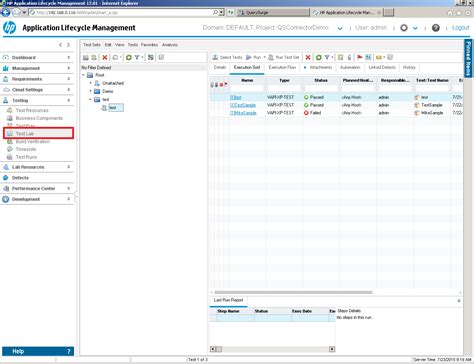Expand the Unattached tree node
Screen dimensions: 474x364
click(90, 83)
